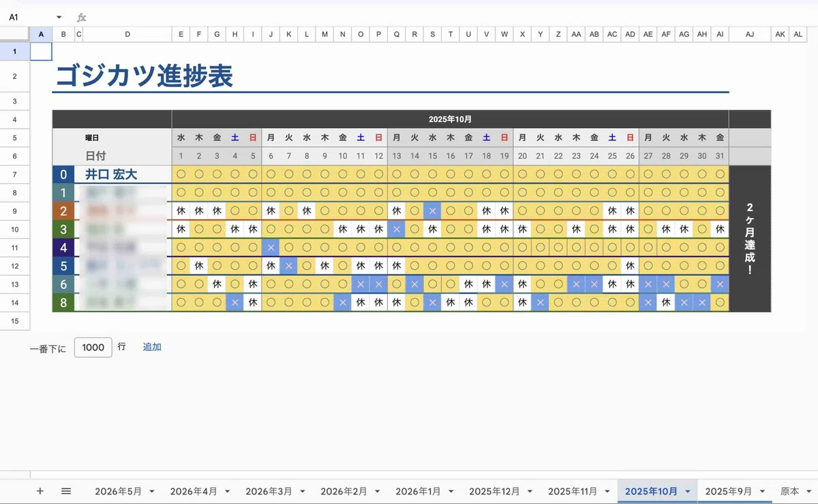The image size is (818, 504).
Task: Select column AL header
Action: 798,34
